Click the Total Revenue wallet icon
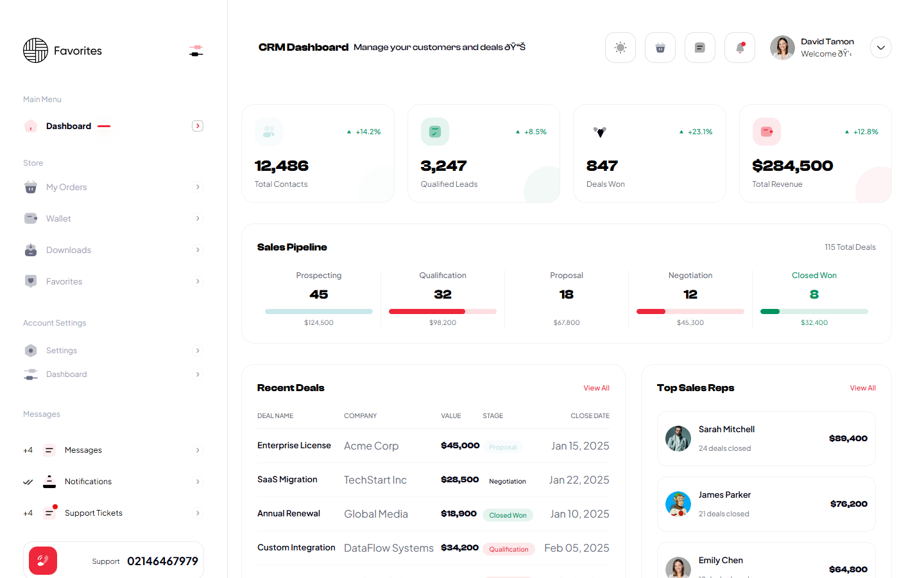This screenshot has height=578, width=924. pyautogui.click(x=766, y=132)
